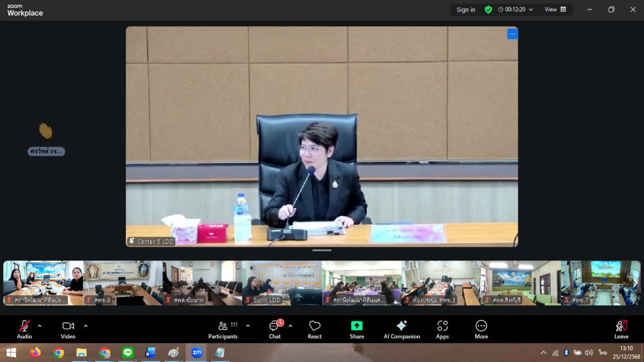
Task: Unmute the microphone with Audio
Action: (x=24, y=330)
